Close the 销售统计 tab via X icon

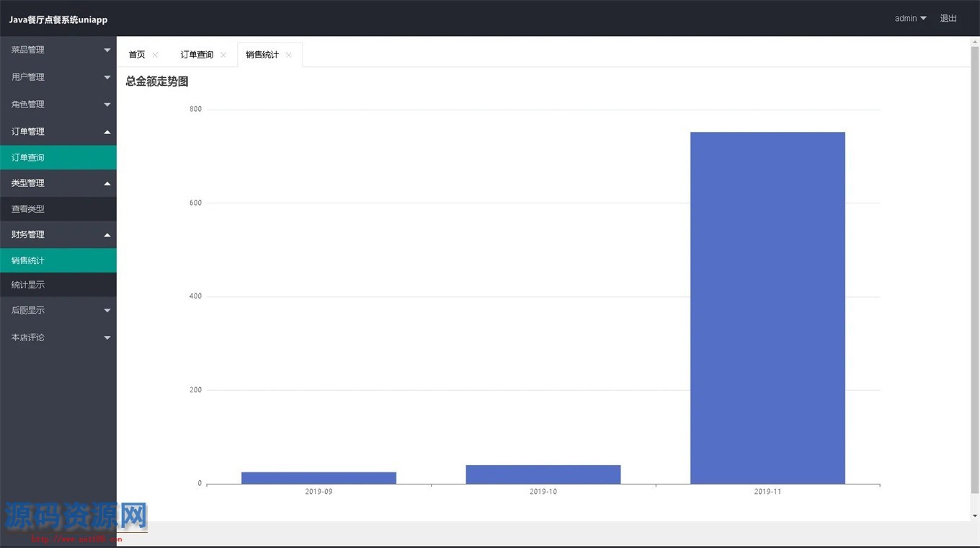pyautogui.click(x=289, y=56)
